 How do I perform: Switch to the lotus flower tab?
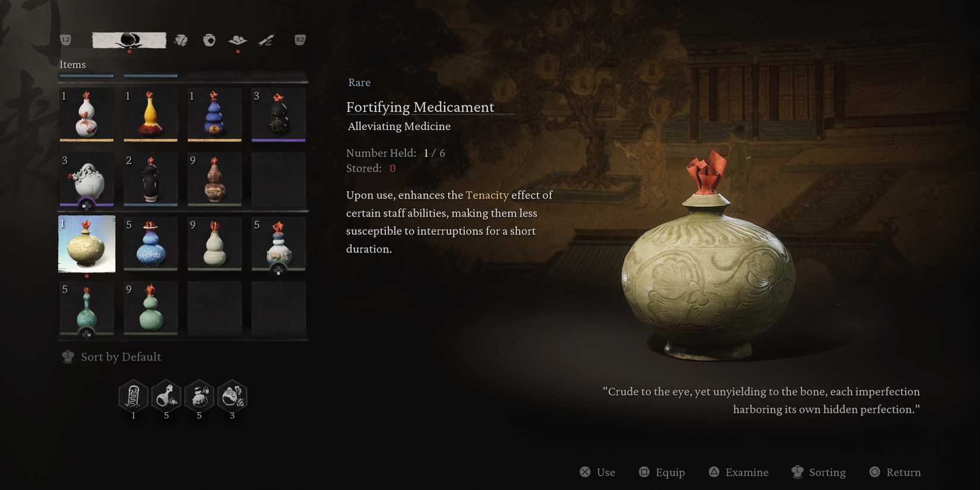point(238,40)
